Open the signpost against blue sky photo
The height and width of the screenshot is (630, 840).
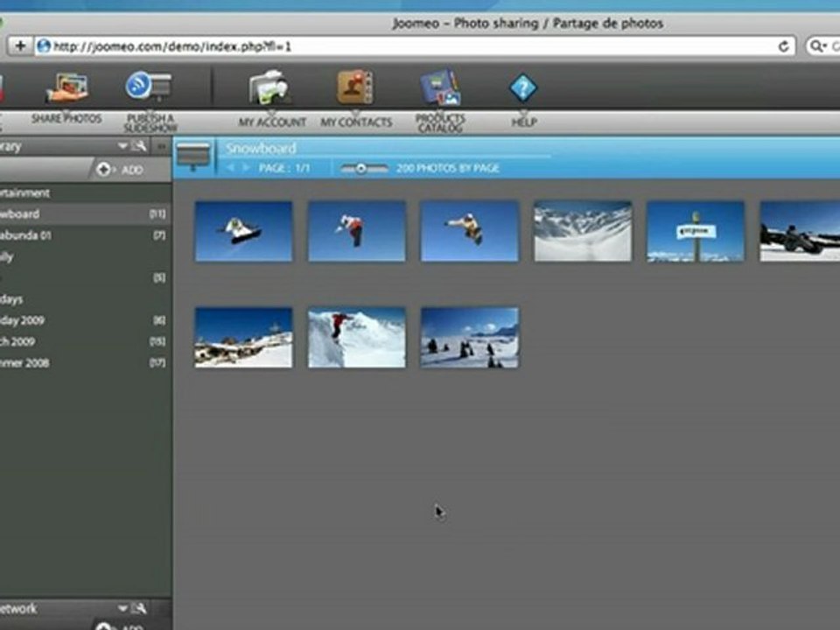pyautogui.click(x=696, y=231)
